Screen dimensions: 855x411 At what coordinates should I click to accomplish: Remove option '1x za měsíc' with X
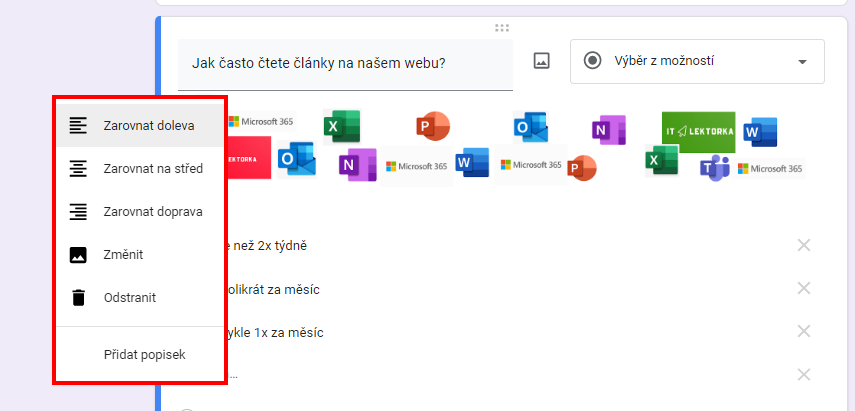803,331
